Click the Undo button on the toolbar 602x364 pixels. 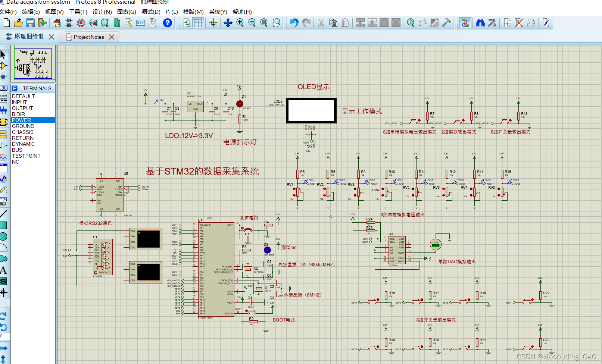(294, 23)
